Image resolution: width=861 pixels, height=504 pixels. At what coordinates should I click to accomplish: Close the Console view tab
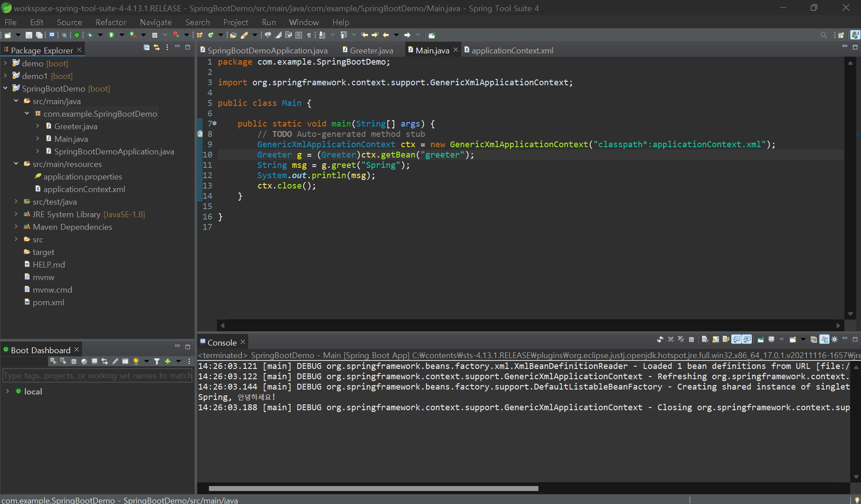(243, 342)
